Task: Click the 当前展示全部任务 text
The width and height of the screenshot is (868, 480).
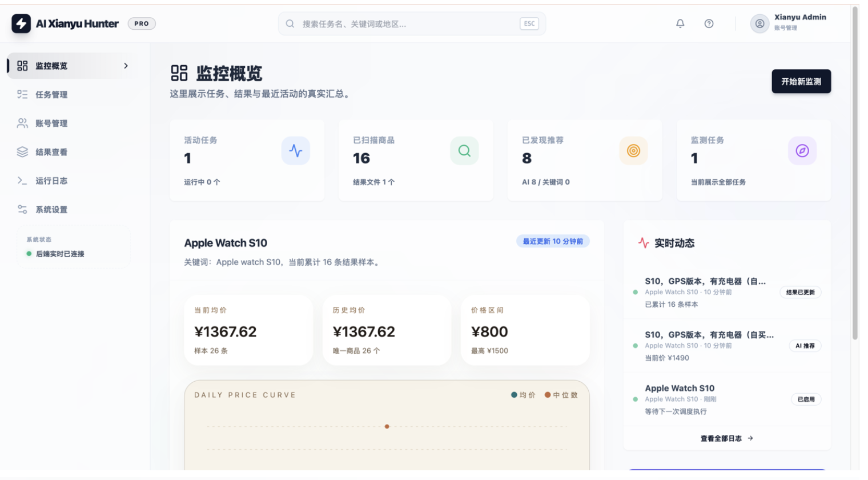Action: click(718, 182)
